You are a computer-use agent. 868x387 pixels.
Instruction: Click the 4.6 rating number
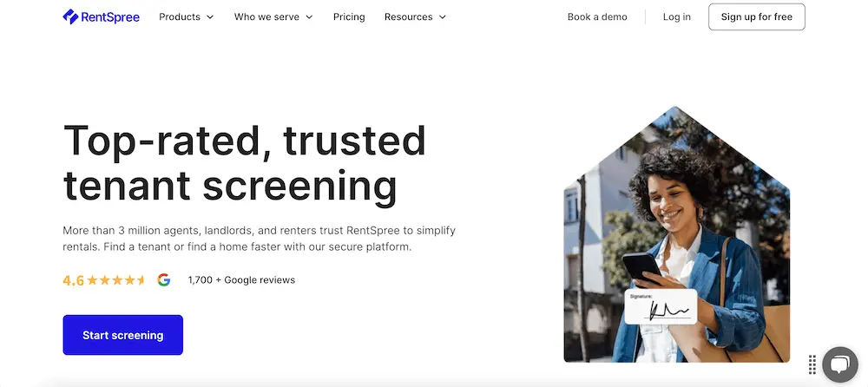click(73, 280)
